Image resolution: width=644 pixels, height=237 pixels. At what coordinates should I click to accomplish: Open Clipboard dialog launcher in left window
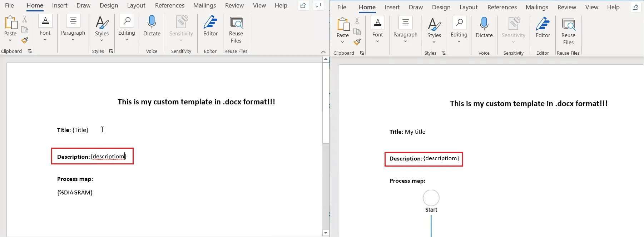(x=30, y=51)
